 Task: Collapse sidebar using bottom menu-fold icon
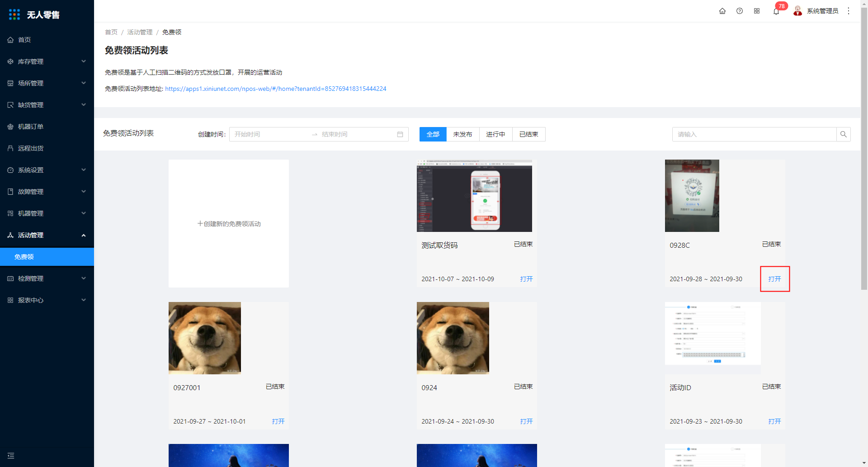[11, 456]
